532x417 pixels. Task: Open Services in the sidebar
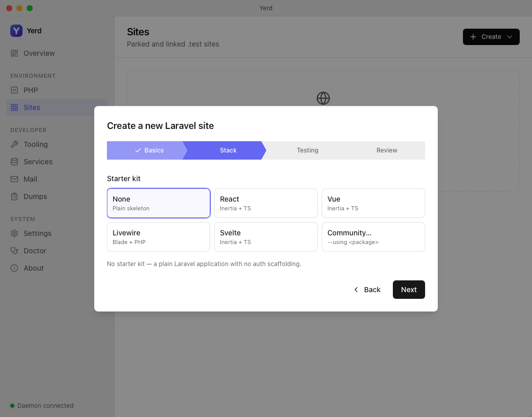pyautogui.click(x=57, y=162)
